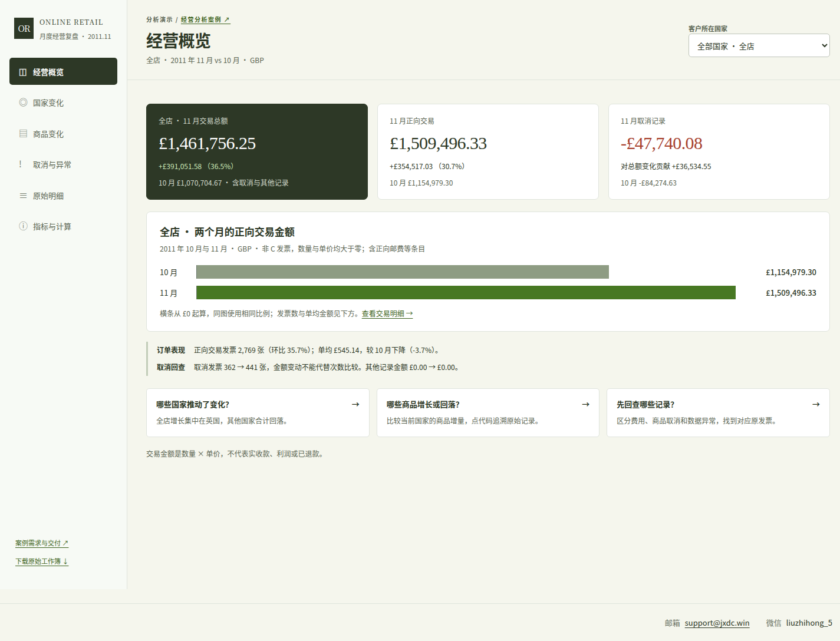The width and height of the screenshot is (840, 641).
Task: Click the 经营概览 sidebar icon
Action: (23, 72)
